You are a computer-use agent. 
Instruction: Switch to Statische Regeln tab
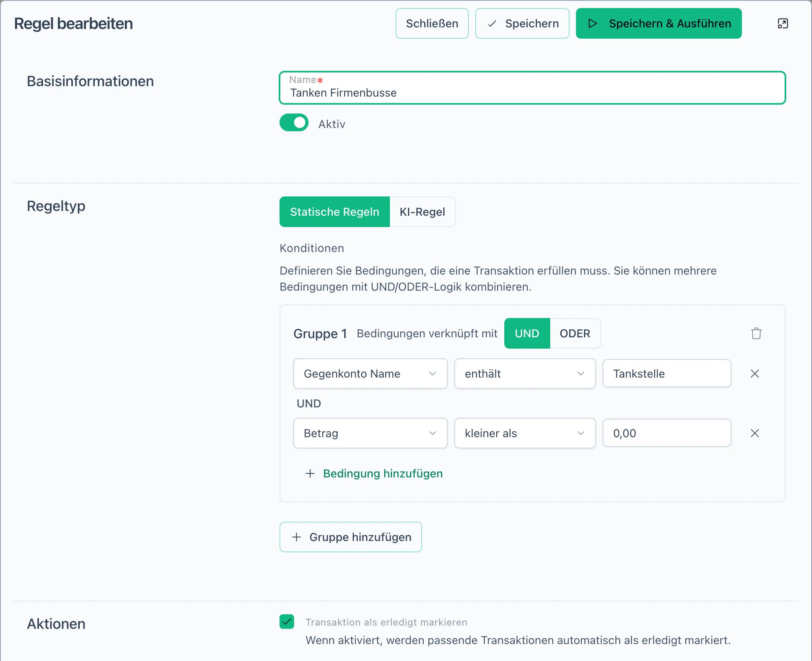coord(335,212)
